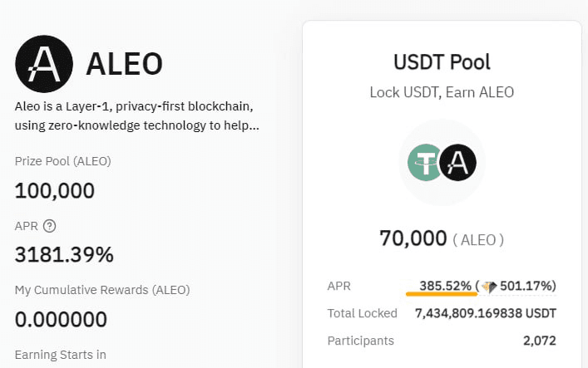
Task: Click the Prize Pool (ALEO) label
Action: (x=63, y=161)
